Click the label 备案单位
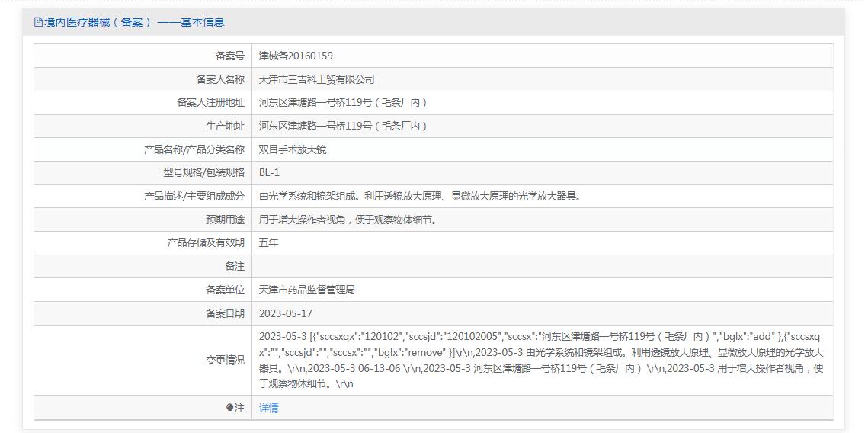Screen dimensions: 868x433 coord(226,290)
